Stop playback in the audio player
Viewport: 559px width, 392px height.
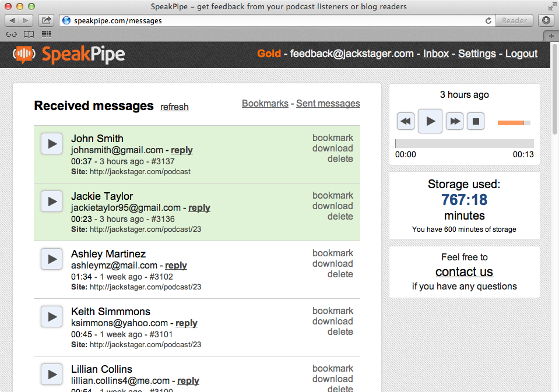click(x=475, y=122)
